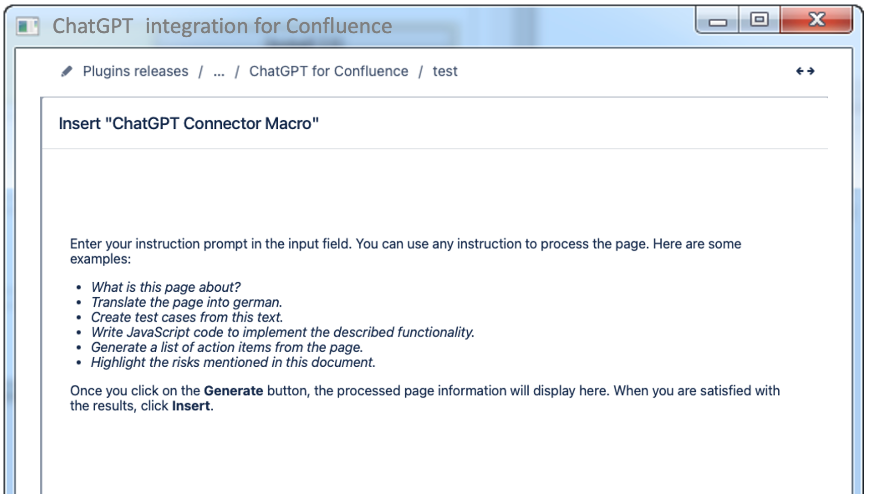Open the Plugins releases breadcrumb link
Viewport: 870px width, 494px height.
click(135, 71)
